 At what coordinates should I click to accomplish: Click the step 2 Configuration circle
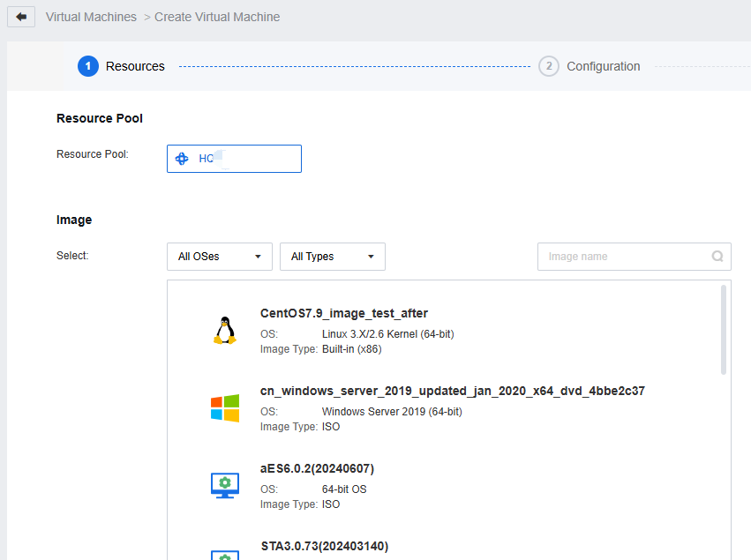(x=549, y=66)
